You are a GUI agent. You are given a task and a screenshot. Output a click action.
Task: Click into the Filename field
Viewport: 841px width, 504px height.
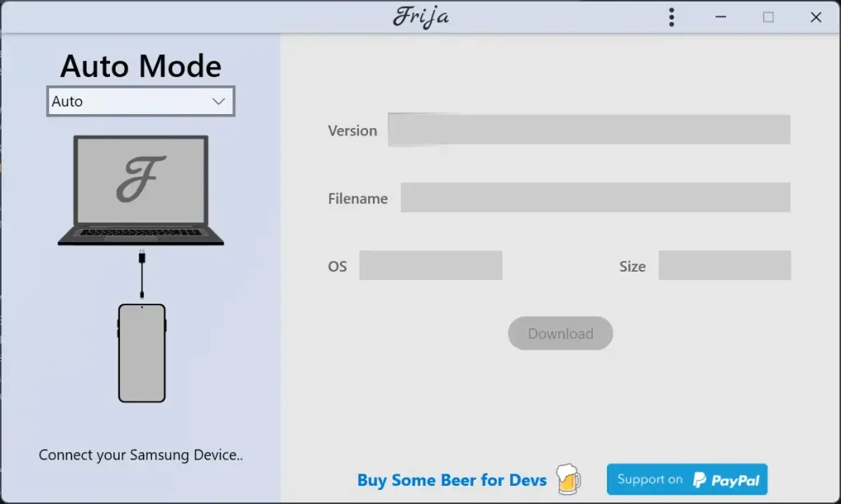tap(595, 197)
